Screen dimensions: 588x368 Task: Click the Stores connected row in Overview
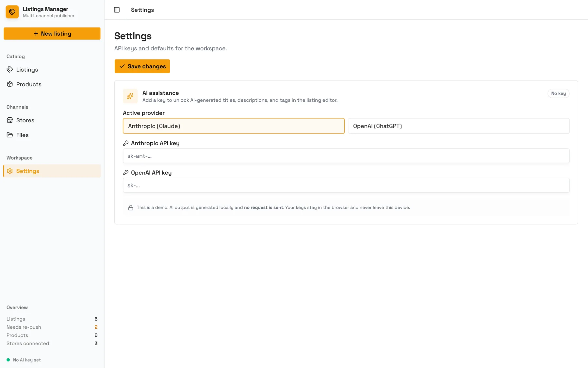click(52, 343)
